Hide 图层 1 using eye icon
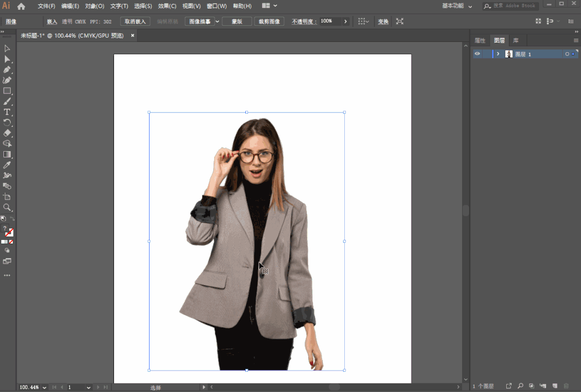The width and height of the screenshot is (581, 392). point(477,54)
